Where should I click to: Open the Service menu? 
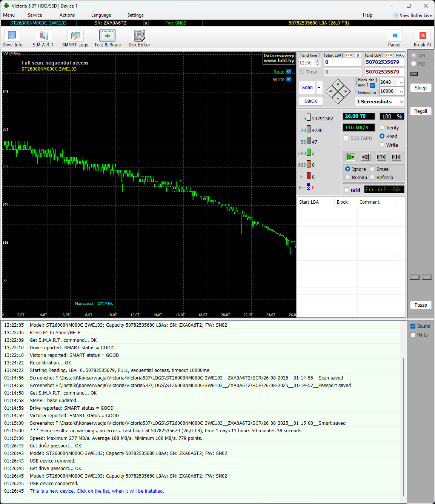point(35,15)
